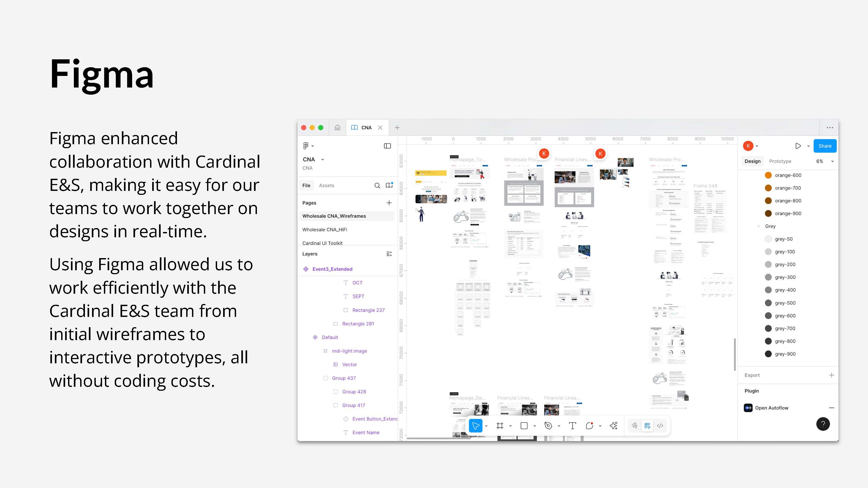
Task: Click the play present prototype icon
Action: click(798, 146)
